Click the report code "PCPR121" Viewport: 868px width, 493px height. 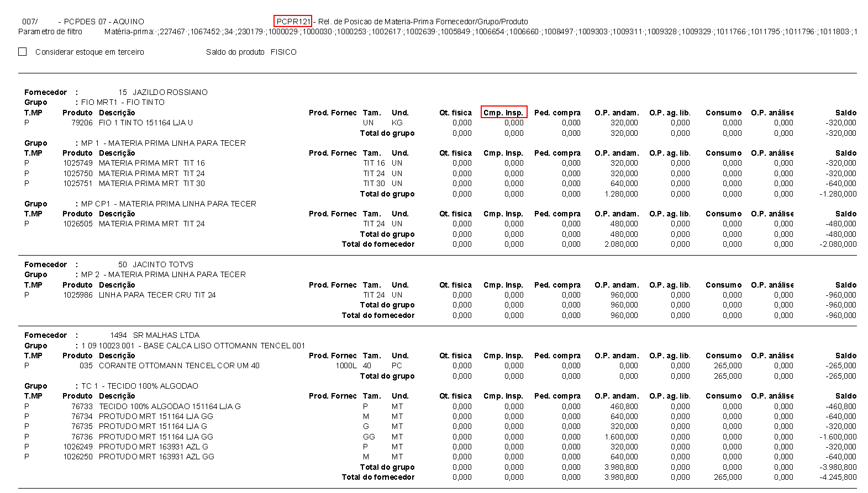(x=293, y=22)
